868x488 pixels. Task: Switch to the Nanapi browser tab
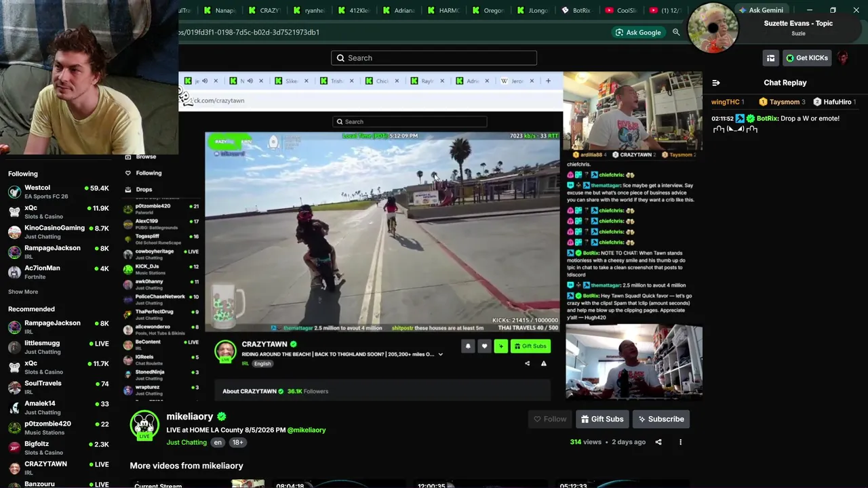(x=220, y=10)
